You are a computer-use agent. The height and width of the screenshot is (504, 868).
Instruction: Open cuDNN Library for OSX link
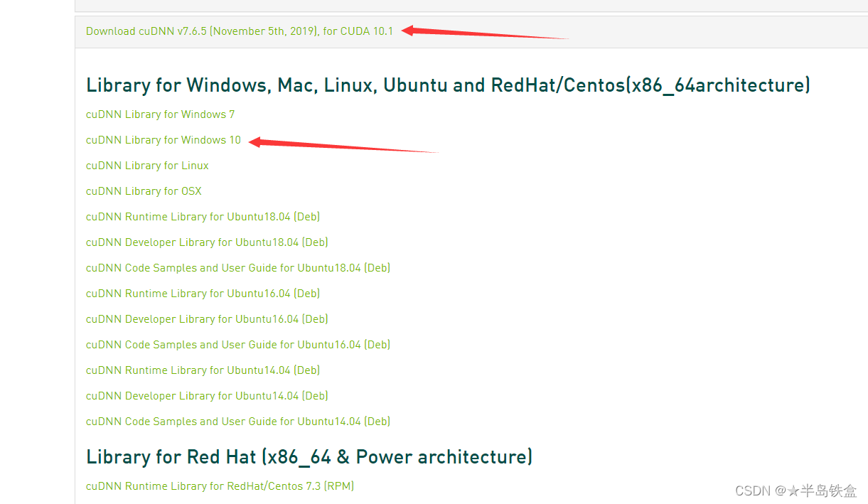pos(144,191)
